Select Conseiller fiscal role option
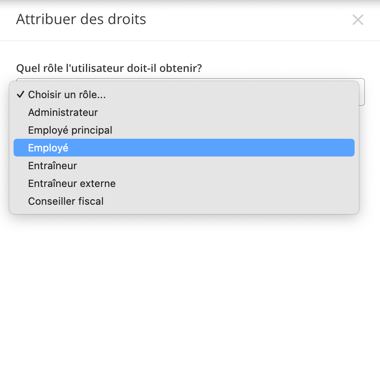This screenshot has width=380, height=390. 184,201
